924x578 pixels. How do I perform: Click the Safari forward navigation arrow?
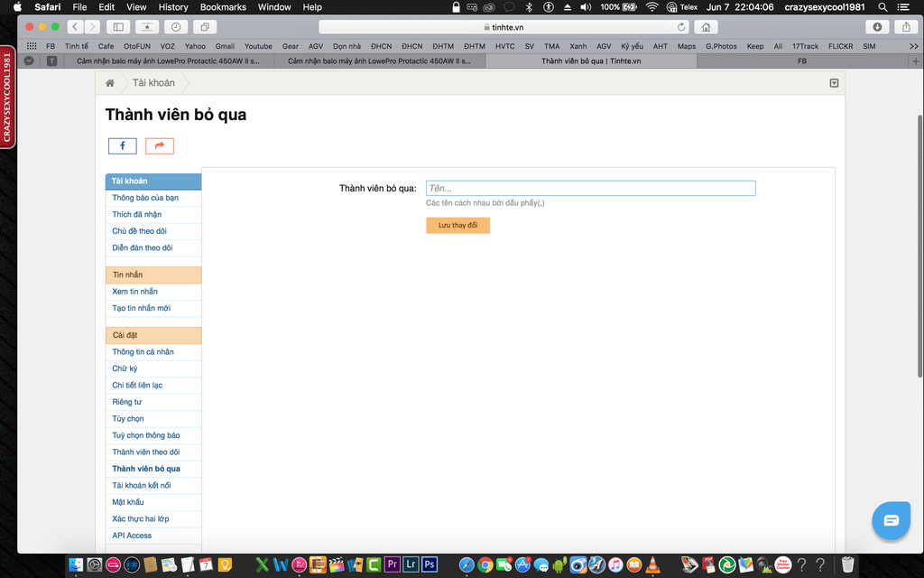click(91, 27)
